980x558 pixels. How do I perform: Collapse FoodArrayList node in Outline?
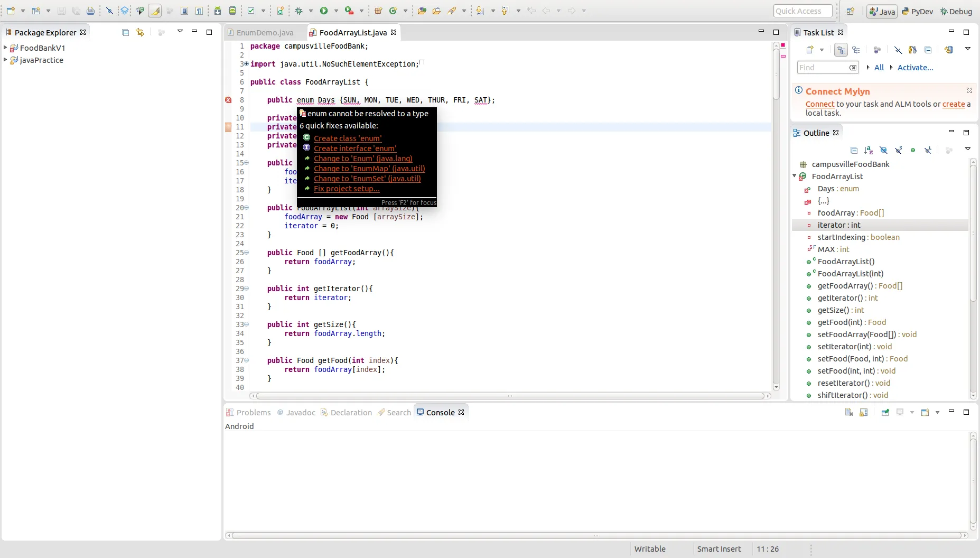coord(794,176)
